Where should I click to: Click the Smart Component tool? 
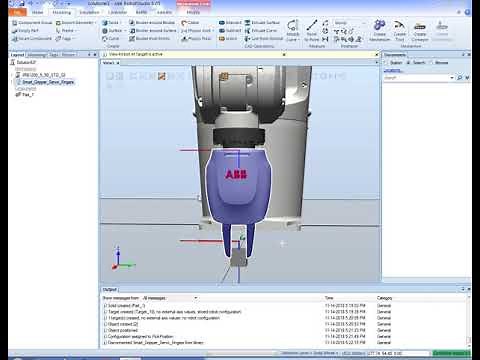point(32,39)
